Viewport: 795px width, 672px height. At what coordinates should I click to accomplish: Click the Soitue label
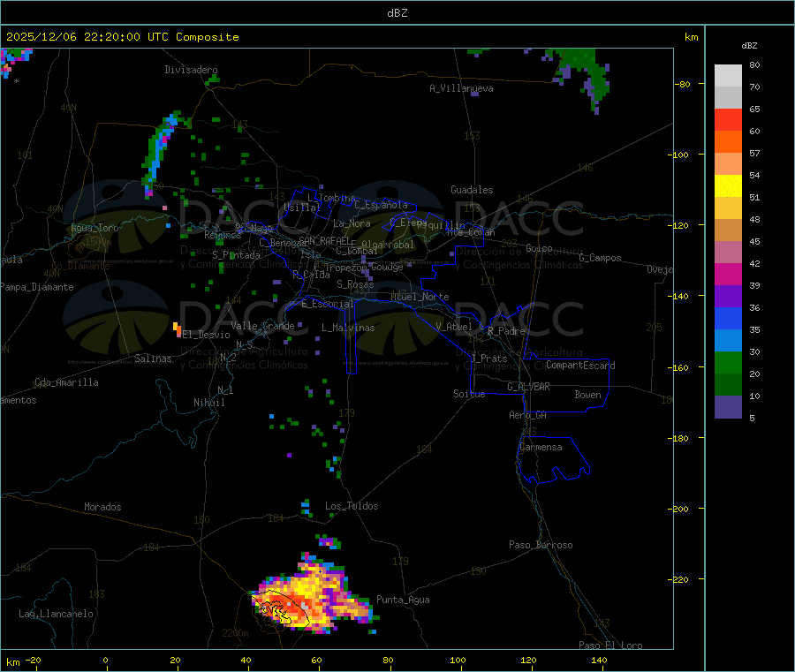pyautogui.click(x=469, y=394)
